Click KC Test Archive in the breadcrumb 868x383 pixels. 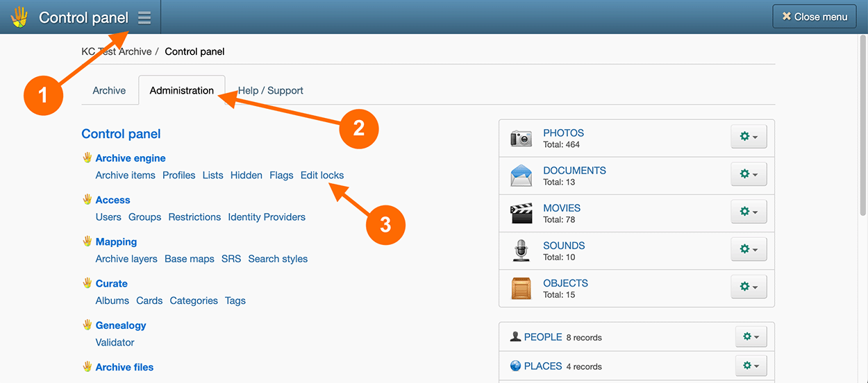pos(116,51)
